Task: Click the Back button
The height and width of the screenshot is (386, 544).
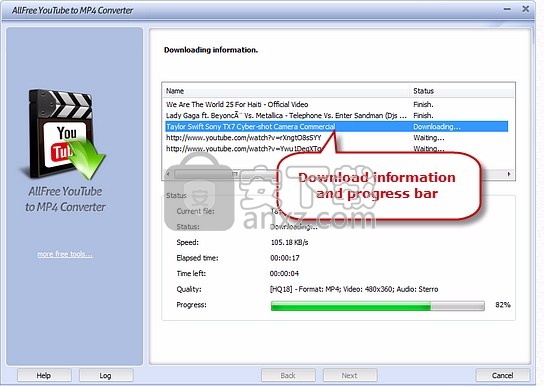Action: point(288,375)
